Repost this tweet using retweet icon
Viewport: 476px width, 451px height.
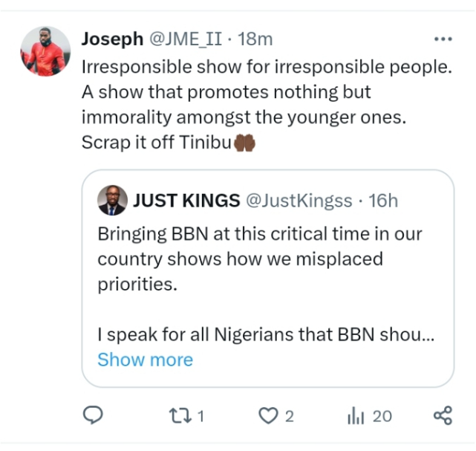180,415
